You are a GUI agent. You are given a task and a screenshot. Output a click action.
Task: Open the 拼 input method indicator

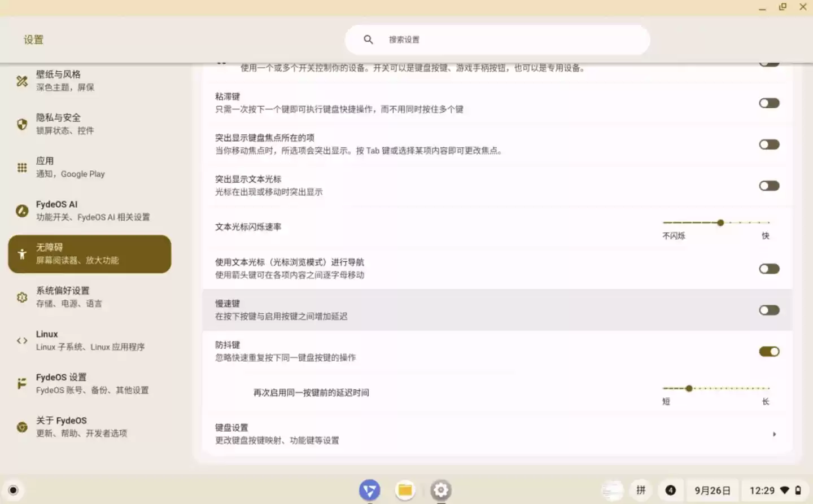click(x=641, y=490)
